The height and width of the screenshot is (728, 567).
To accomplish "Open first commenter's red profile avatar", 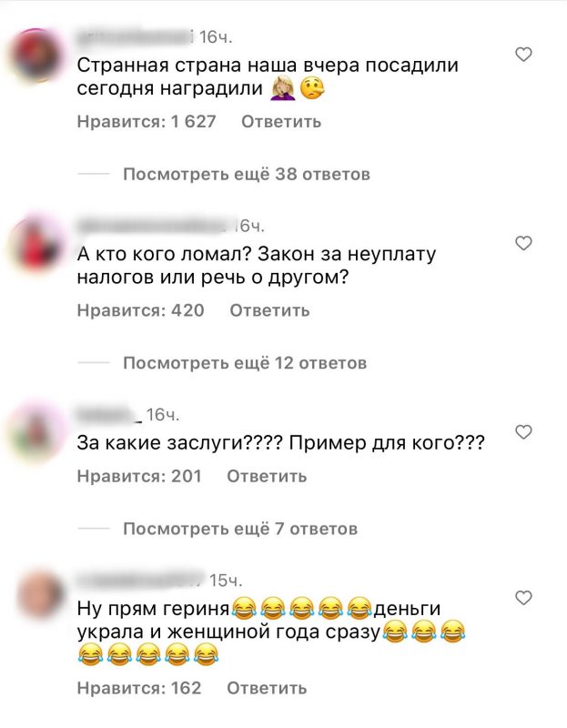I will click(36, 56).
